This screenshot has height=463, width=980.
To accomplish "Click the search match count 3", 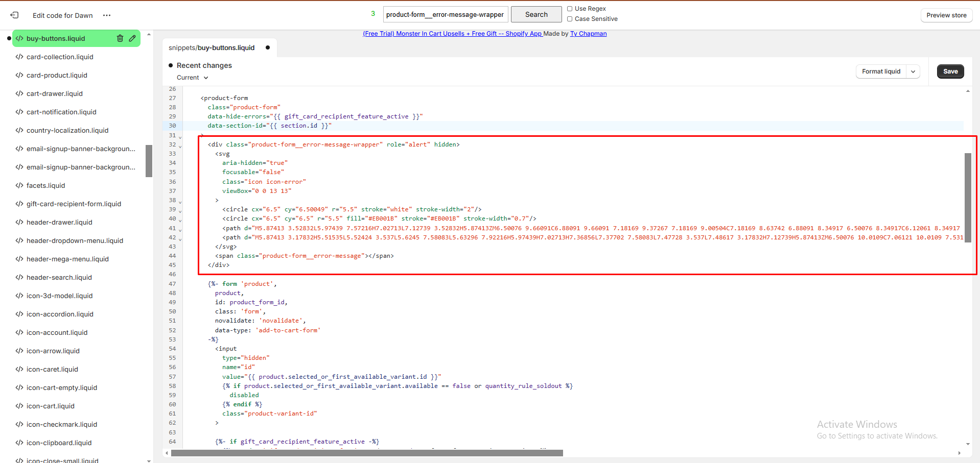I will (x=373, y=14).
